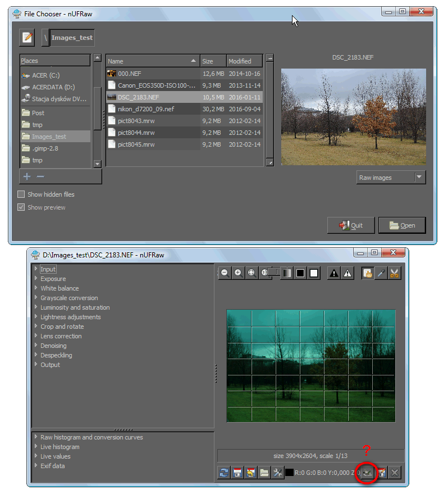This screenshot has width=448, height=494.
Task: Enable Show hidden files checkbox
Action: coord(21,194)
